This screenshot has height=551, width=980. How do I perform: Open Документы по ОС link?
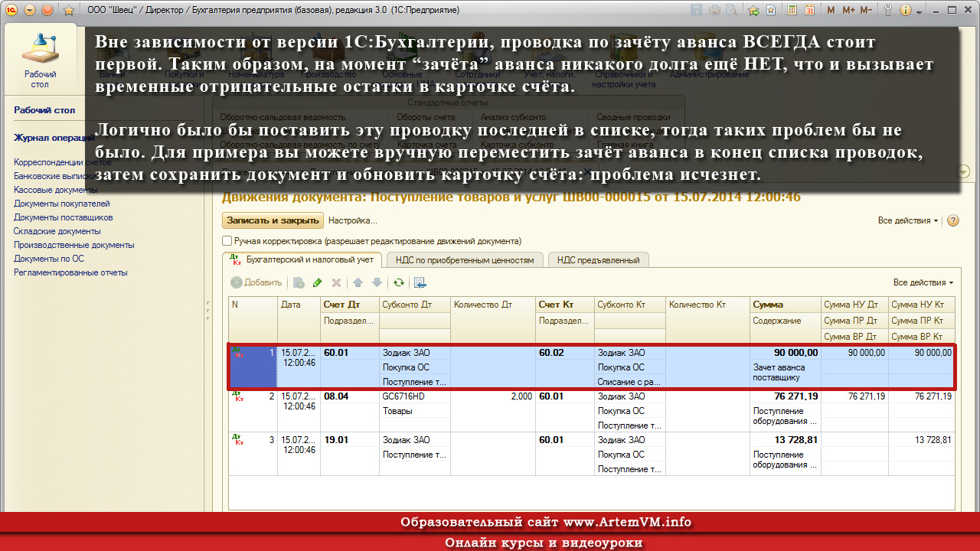[x=49, y=259]
